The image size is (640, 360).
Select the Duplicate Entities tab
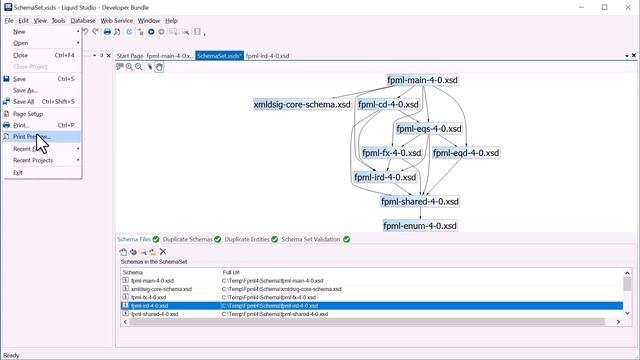pos(247,239)
